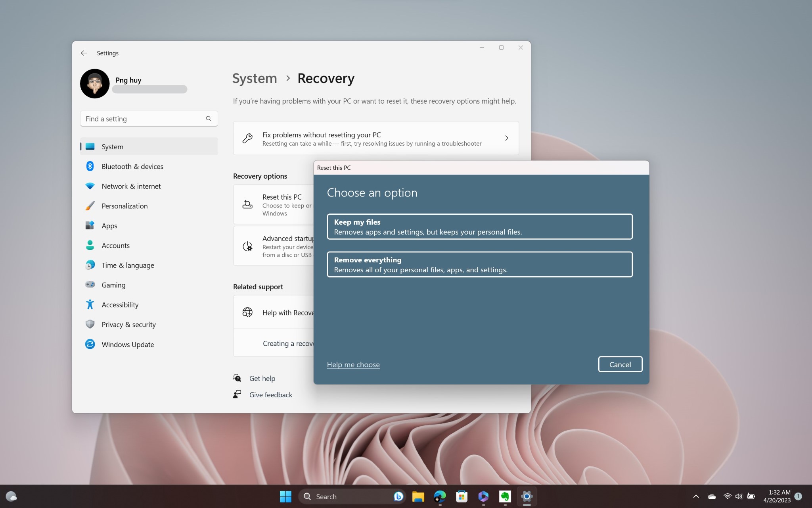
Task: Click Cancel button on Reset PC dialog
Action: tap(620, 364)
